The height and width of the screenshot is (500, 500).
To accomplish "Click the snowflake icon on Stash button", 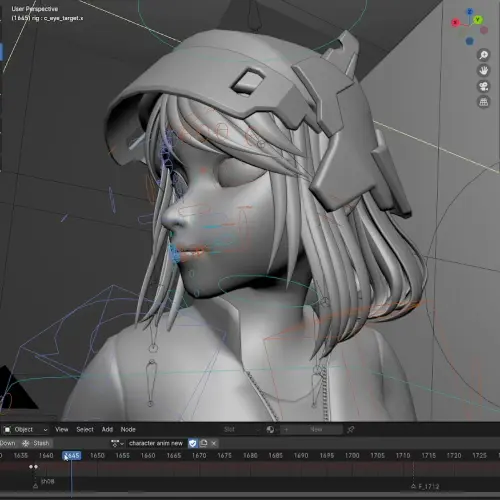I will 26,443.
